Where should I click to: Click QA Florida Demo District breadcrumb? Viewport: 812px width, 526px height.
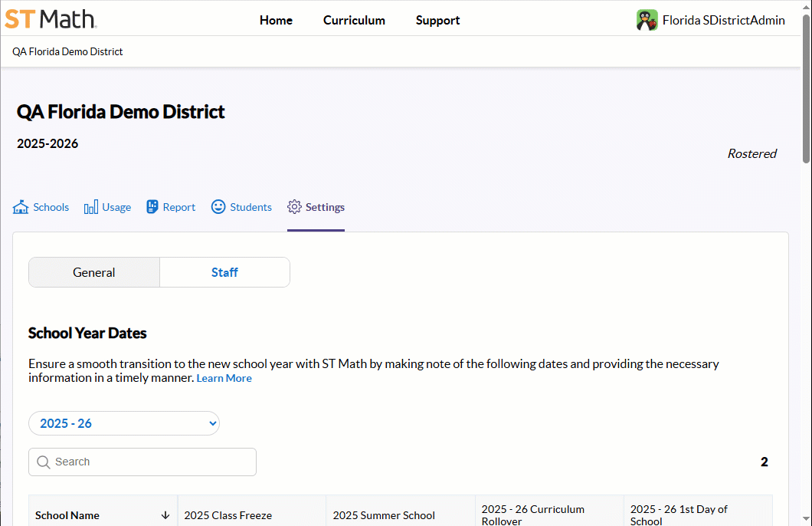click(x=67, y=51)
